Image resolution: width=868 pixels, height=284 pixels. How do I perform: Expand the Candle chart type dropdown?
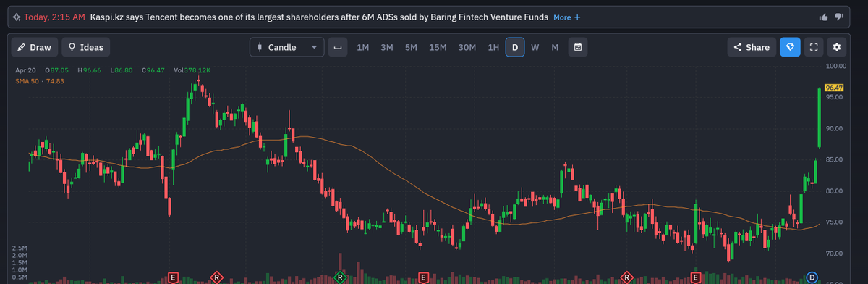[287, 47]
